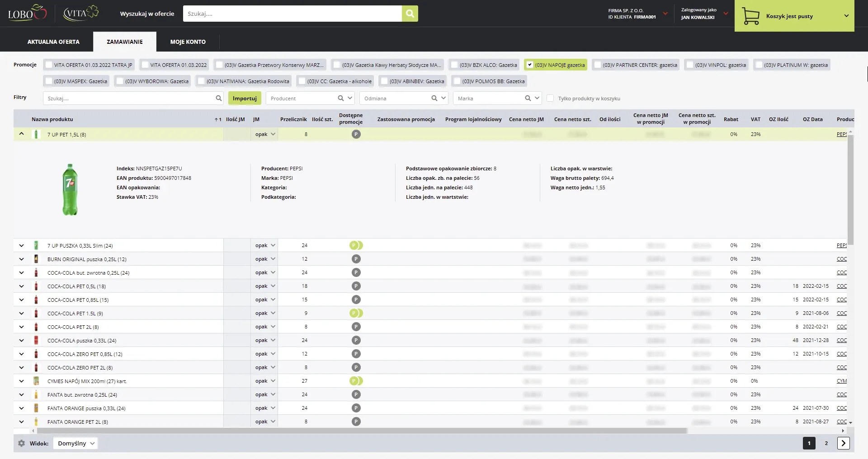
Task: Click the LOBO logo
Action: [x=27, y=13]
